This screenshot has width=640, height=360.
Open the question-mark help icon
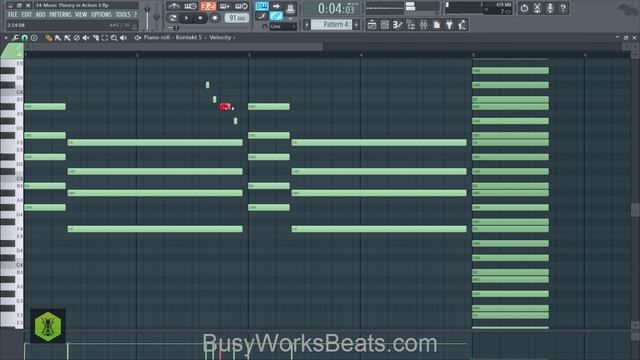(563, 8)
